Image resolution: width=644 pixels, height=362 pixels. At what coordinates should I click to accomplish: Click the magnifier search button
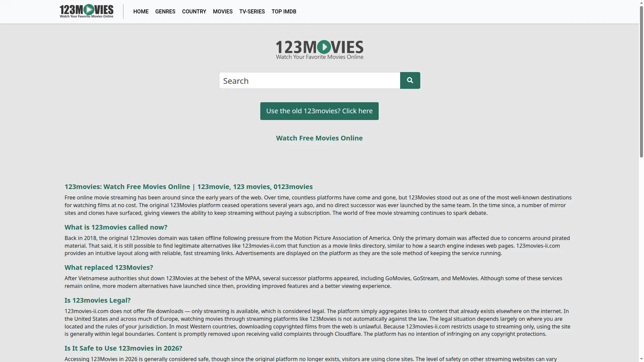click(410, 80)
